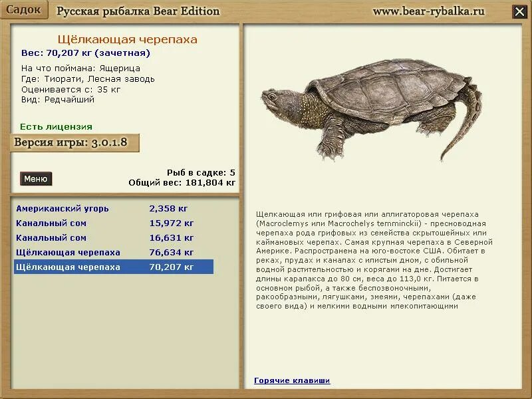Screen dimensions: 532x399
Task: Click the orange Щёлкающая черепаха heading
Action: tap(127, 39)
